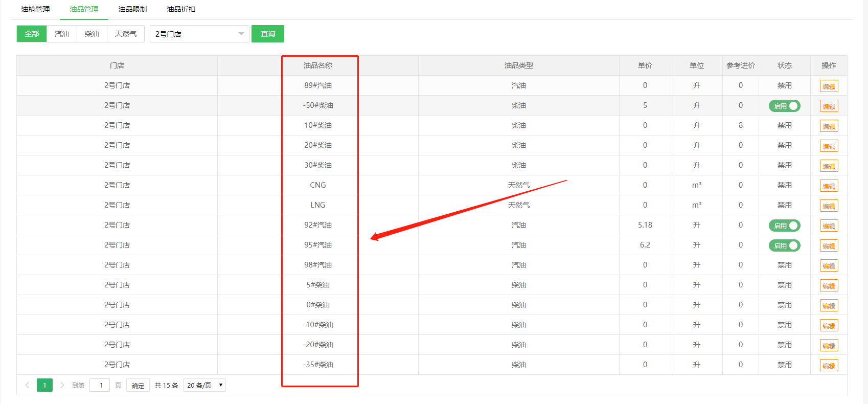Turn off 95#汽油 enabled switch
Viewport: 868px width, 404px height.
[x=784, y=245]
